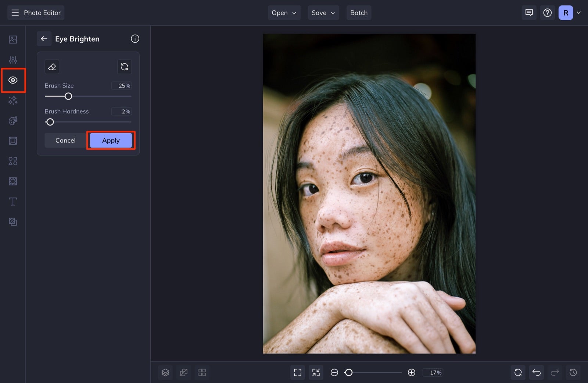
Task: Select the Adjustments tool in the left sidebar
Action: 13,59
